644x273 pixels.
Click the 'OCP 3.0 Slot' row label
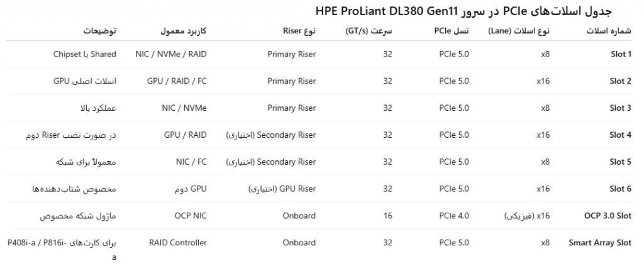click(x=608, y=216)
